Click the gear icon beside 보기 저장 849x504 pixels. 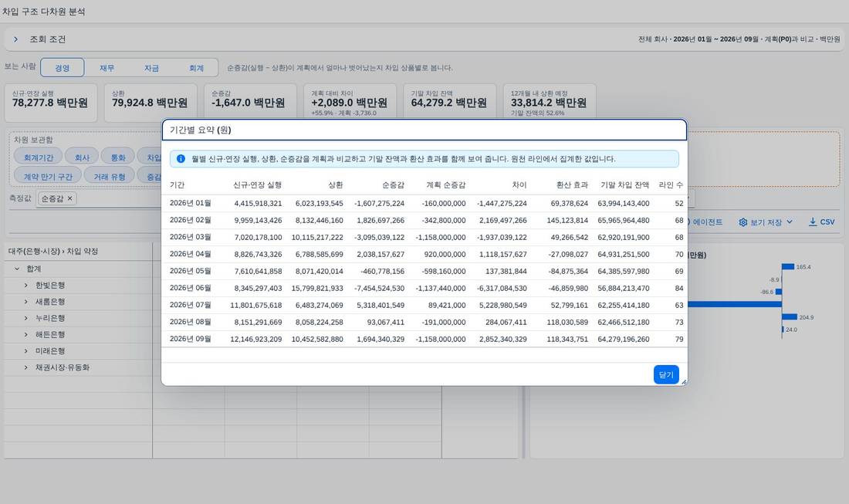pyautogui.click(x=742, y=222)
